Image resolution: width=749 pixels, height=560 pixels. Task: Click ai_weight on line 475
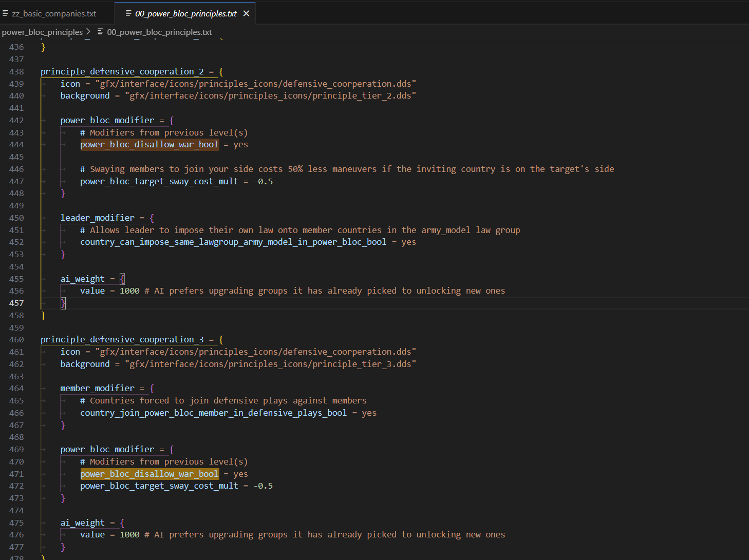(x=83, y=523)
